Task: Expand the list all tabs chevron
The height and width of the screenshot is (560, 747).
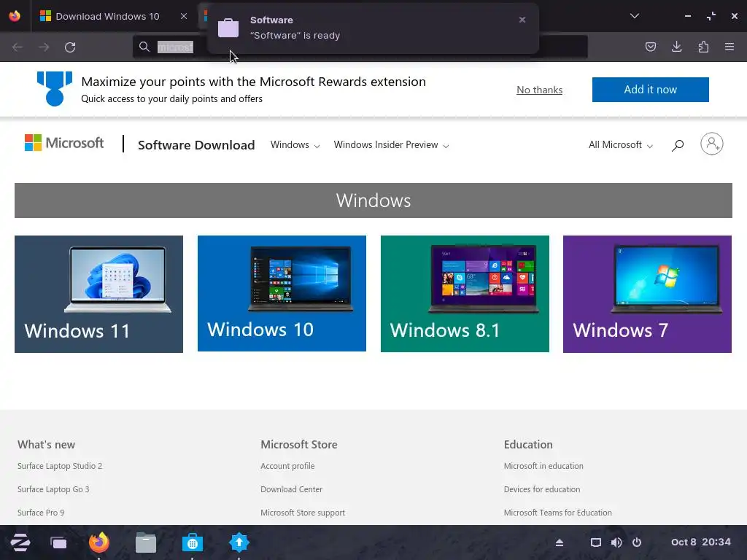Action: 634,16
